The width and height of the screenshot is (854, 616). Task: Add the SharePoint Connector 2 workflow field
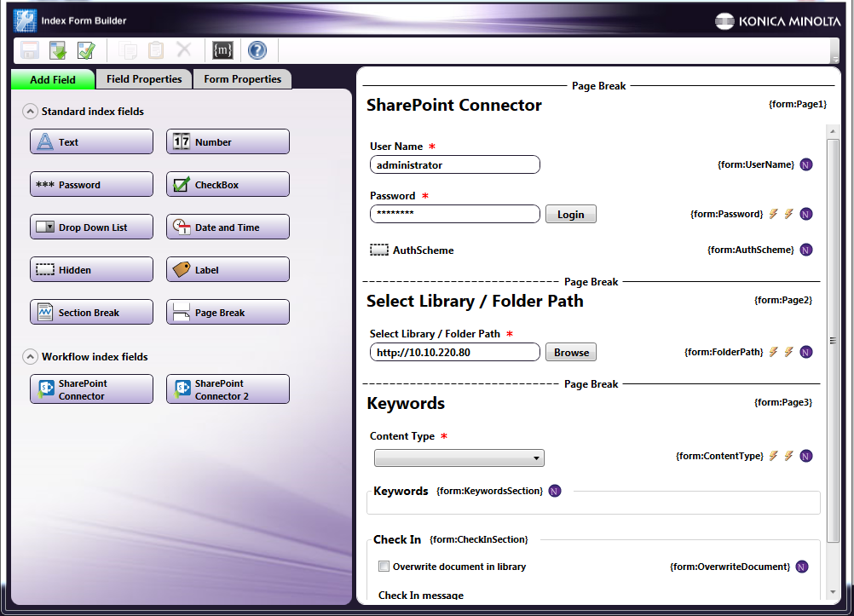[228, 389]
